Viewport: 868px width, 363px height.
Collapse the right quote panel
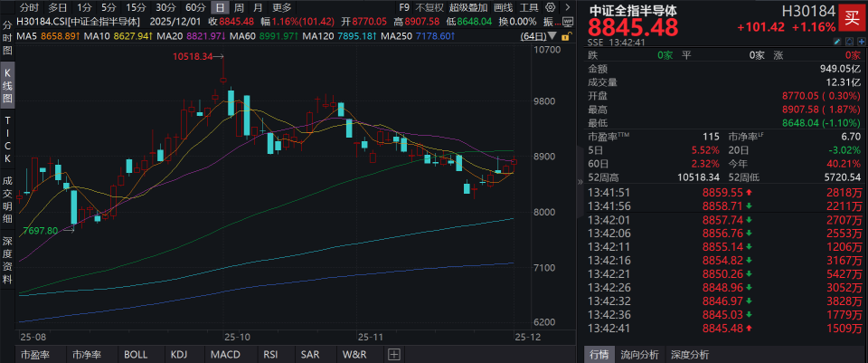tap(580, 181)
